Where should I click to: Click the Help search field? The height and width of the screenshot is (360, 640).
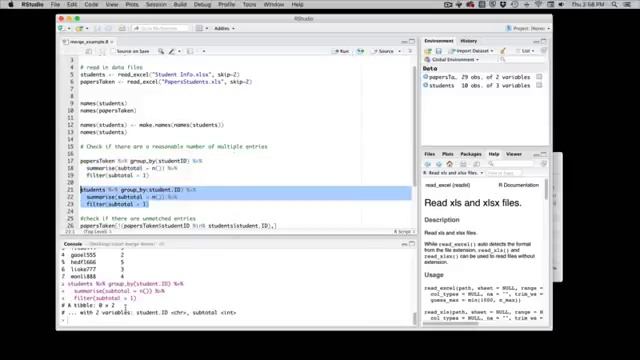[512, 164]
